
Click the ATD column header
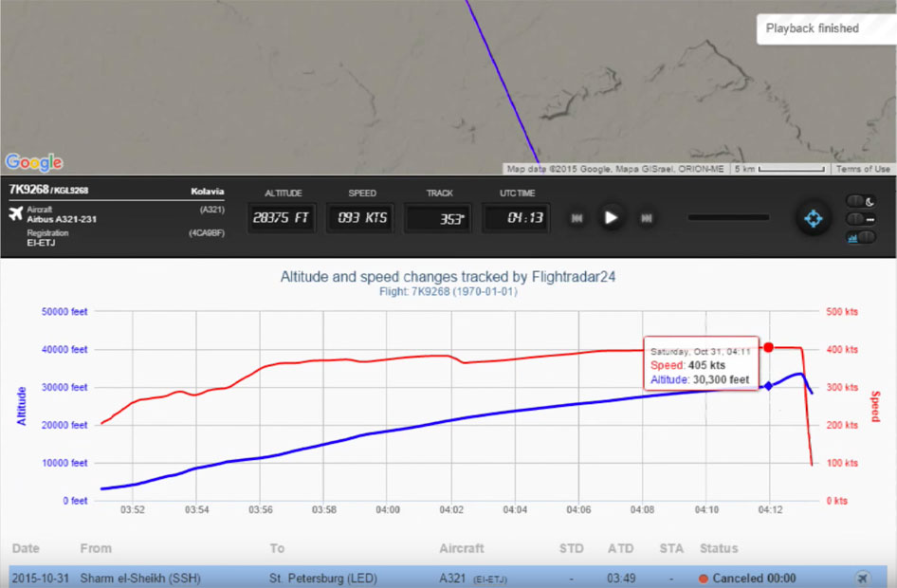point(621,548)
